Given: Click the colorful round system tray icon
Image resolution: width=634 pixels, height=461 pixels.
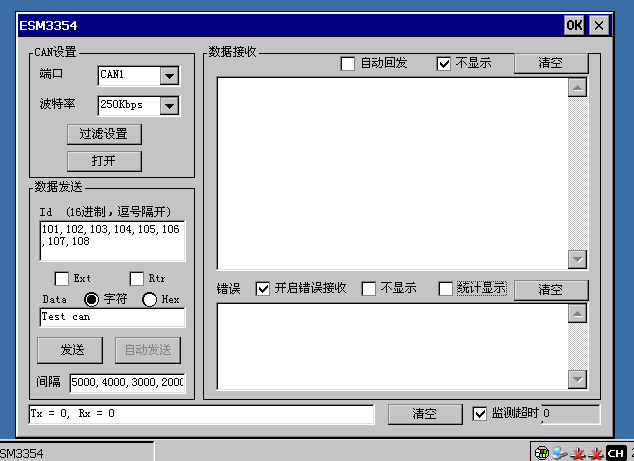Looking at the screenshot, I should pos(541,453).
